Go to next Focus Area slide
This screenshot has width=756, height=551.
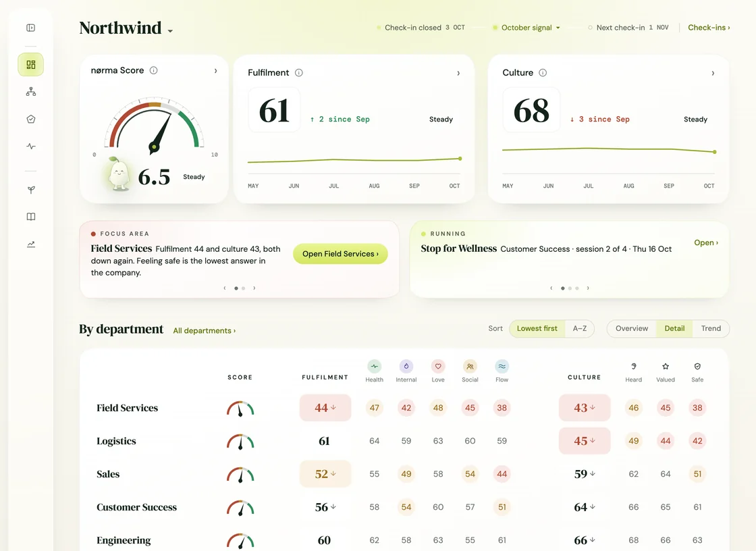pos(254,288)
